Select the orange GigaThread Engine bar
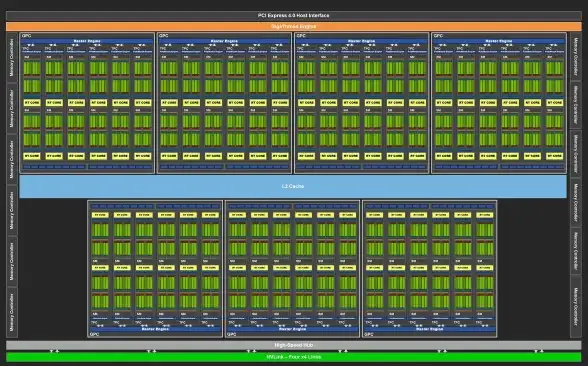588x366 pixels. coord(294,26)
